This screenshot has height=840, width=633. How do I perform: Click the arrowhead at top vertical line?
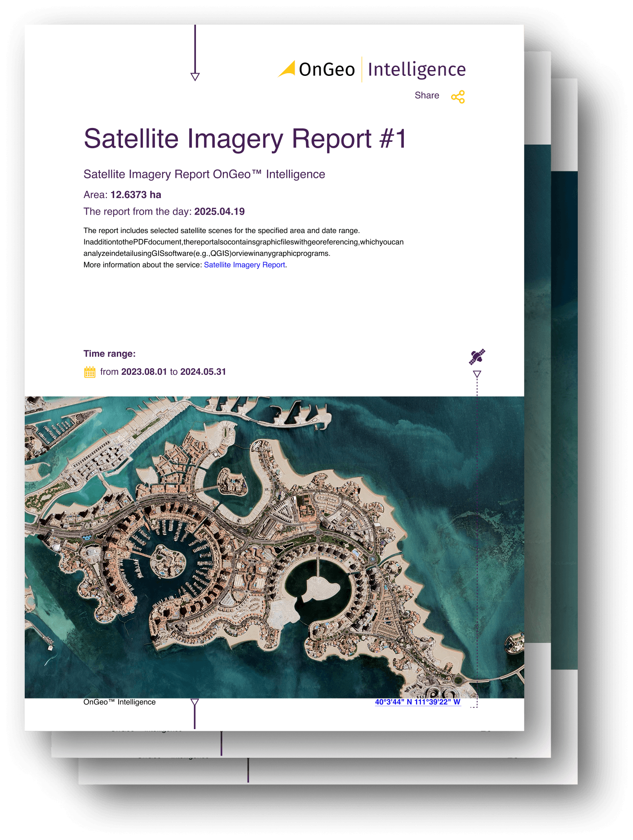[195, 76]
